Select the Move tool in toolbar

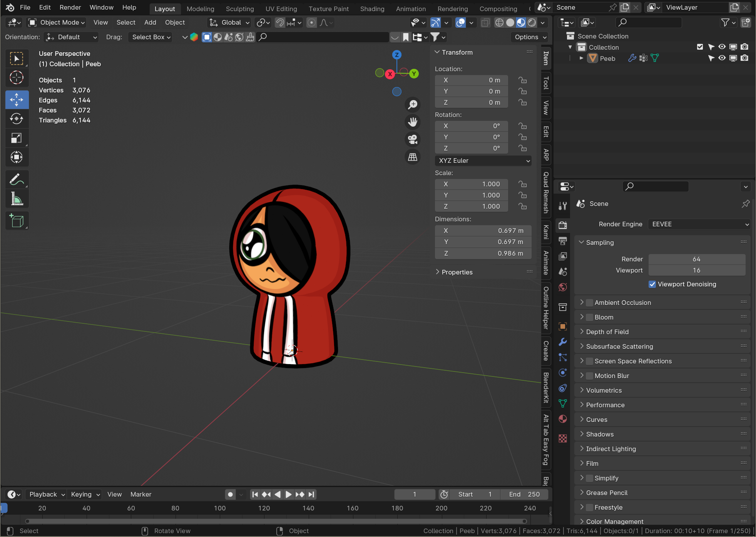[x=17, y=99]
